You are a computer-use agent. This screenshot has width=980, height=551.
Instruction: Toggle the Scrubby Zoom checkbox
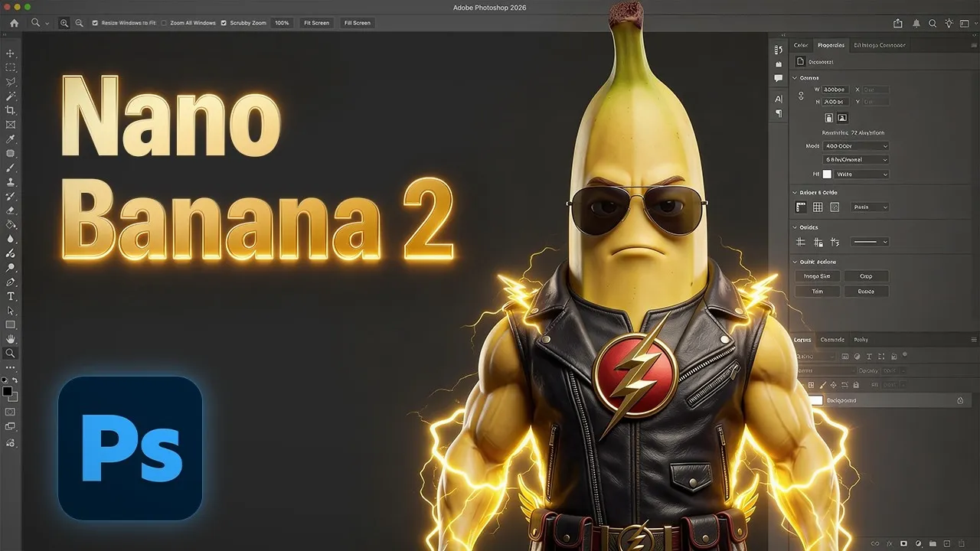coord(224,23)
